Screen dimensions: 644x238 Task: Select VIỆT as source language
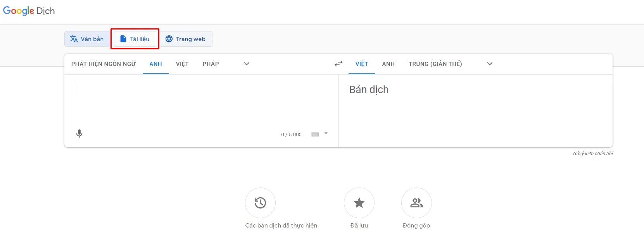182,64
